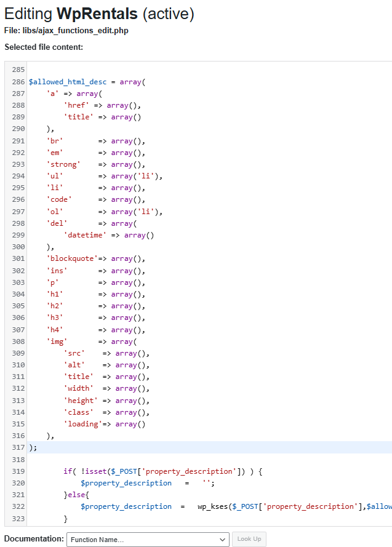Click the 'class' attribute key
Viewport: 392px width, 547px height.
click(x=78, y=412)
